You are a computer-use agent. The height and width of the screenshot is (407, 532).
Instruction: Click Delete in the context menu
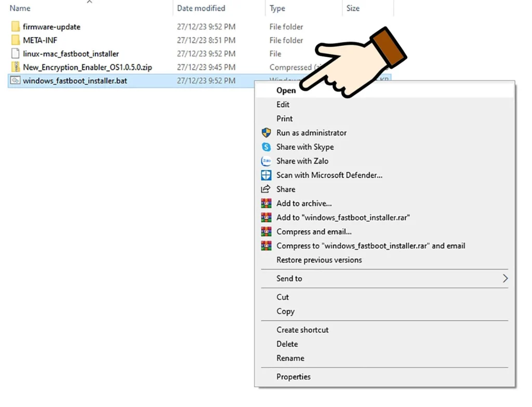(287, 344)
